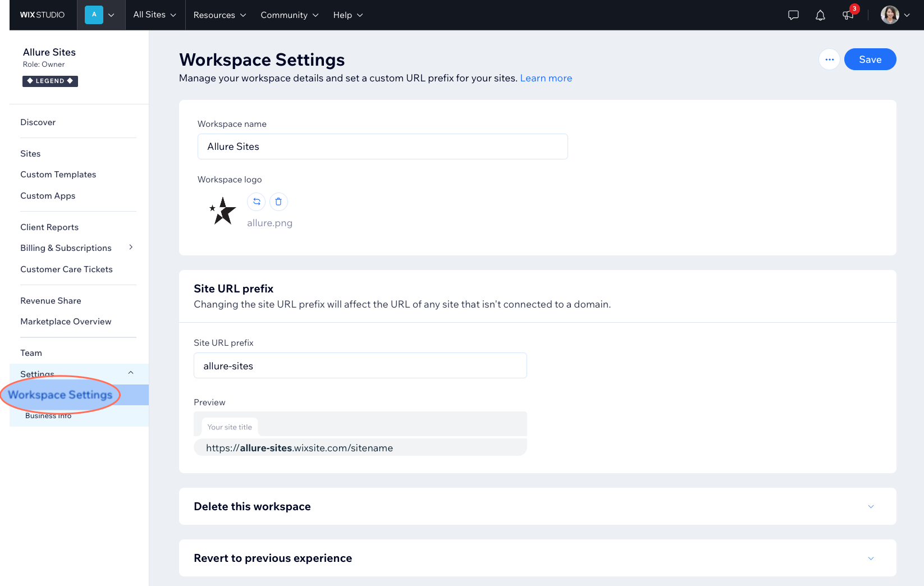This screenshot has height=586, width=924.
Task: Select Workspace Settings in sidebar
Action: [x=60, y=395]
